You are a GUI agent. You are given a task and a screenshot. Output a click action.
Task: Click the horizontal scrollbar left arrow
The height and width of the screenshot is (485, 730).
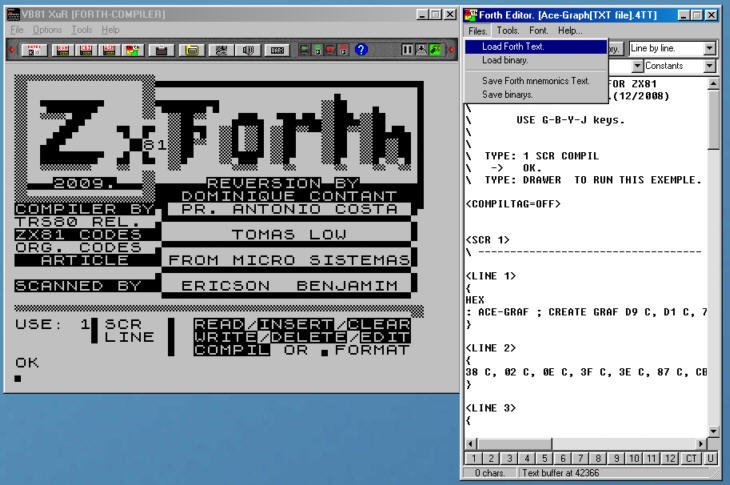click(x=471, y=444)
